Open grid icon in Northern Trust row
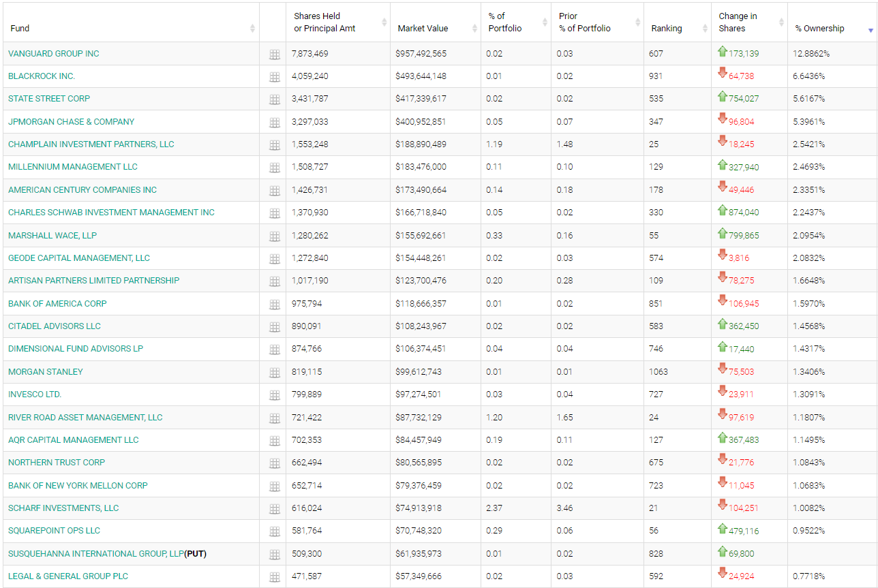 click(275, 463)
